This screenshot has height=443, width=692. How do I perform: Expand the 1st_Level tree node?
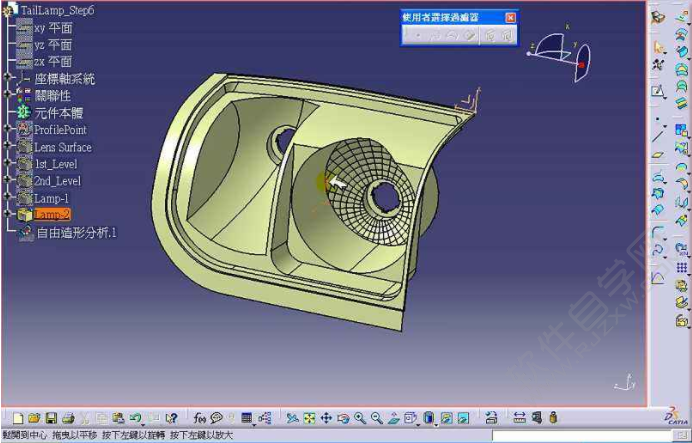click(x=7, y=162)
